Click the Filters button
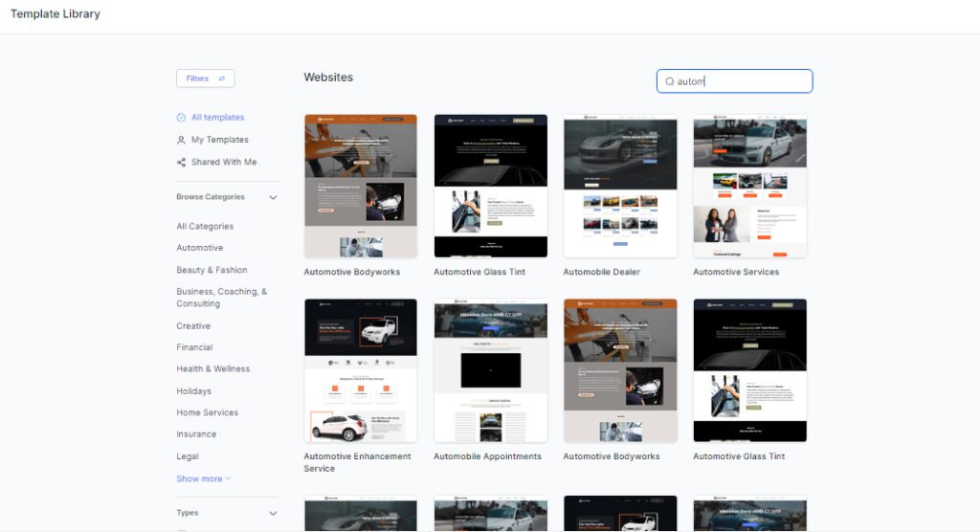Image resolution: width=980 pixels, height=532 pixels. (x=205, y=78)
